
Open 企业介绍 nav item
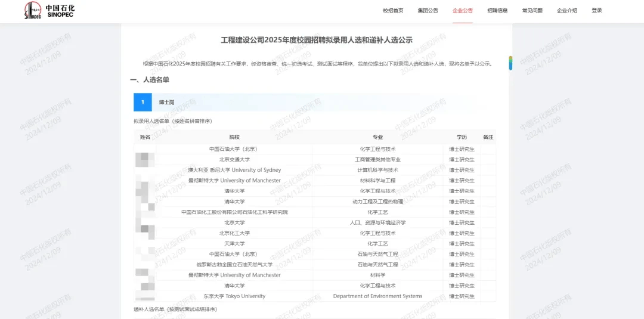(x=567, y=11)
